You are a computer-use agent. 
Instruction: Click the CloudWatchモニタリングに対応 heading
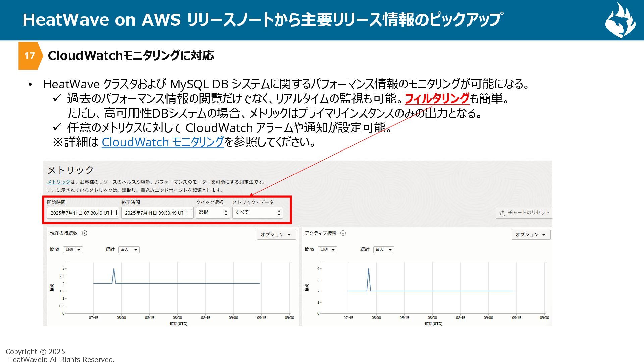coord(131,56)
